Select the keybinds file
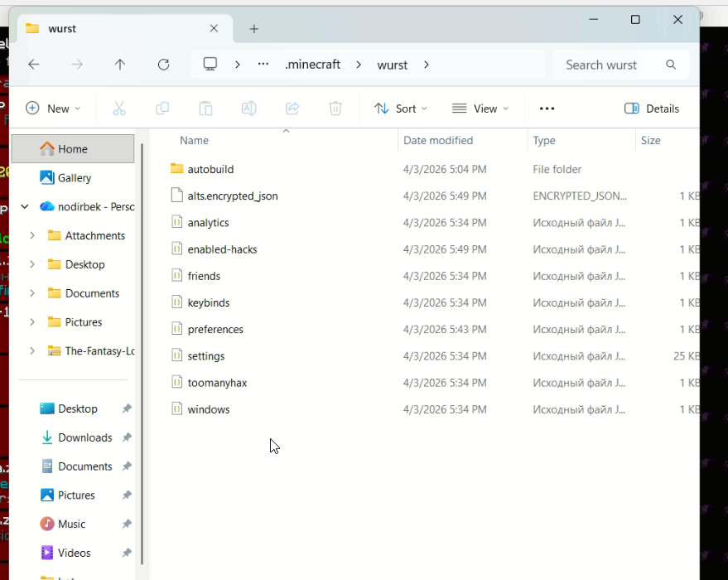The height and width of the screenshot is (580, 728). (x=209, y=302)
